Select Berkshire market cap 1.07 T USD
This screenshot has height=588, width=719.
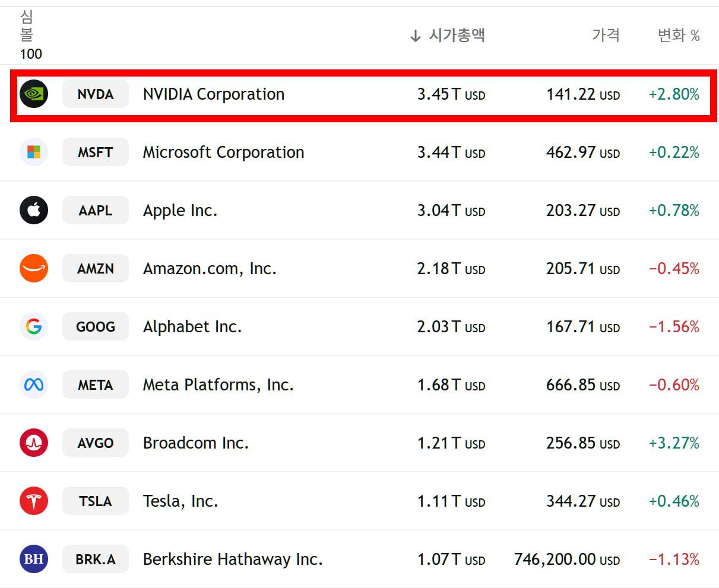(451, 560)
